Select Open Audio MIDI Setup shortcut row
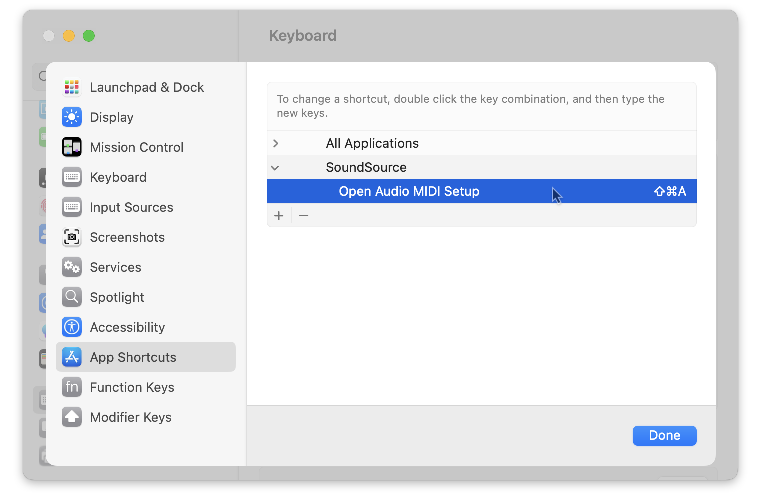This screenshot has height=500, width=760. tap(482, 191)
